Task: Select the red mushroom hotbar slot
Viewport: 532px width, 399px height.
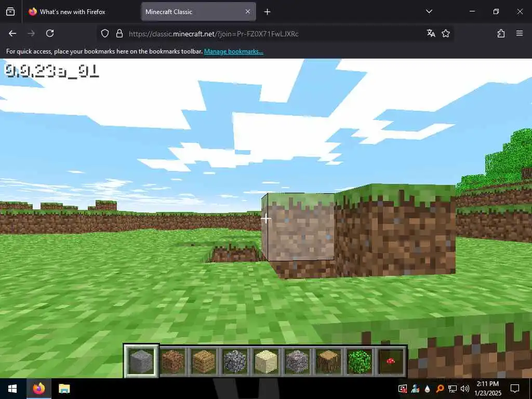Action: coord(391,362)
